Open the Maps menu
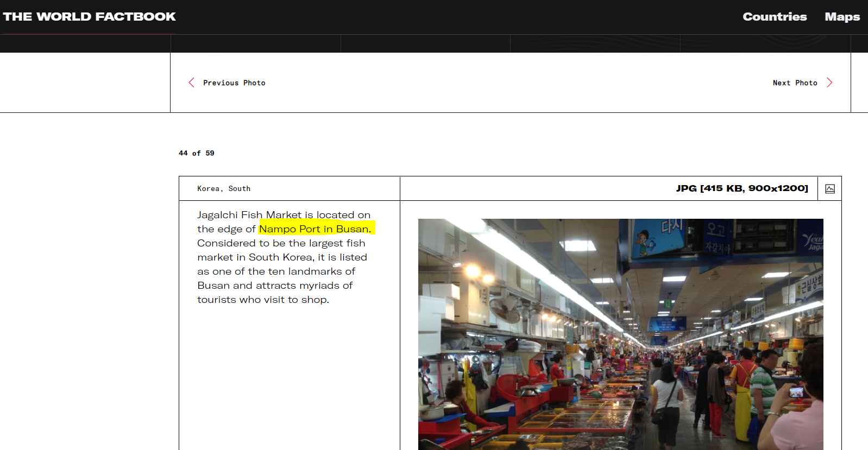The image size is (868, 450). 842,17
